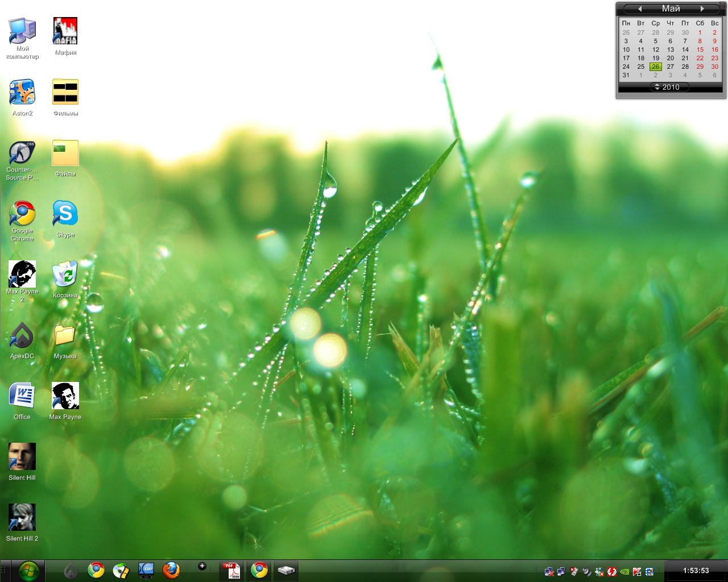Open the Windows Start orb button
728x582 pixels.
pos(28,570)
